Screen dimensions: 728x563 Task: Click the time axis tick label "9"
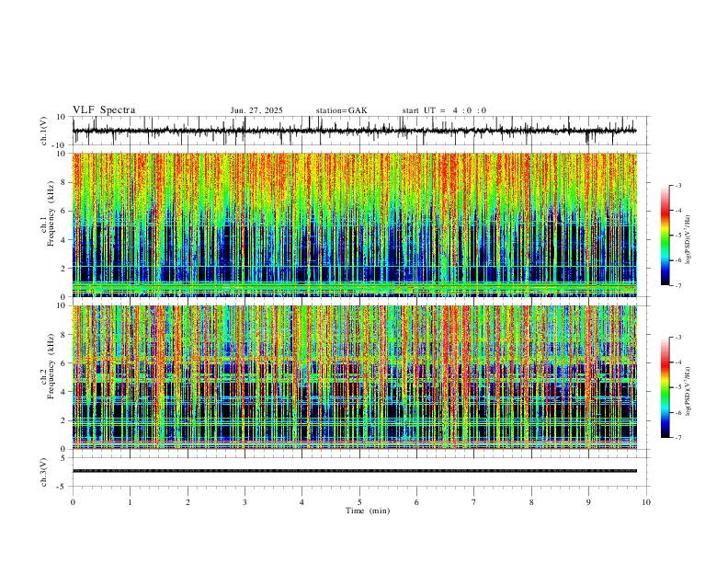coord(588,502)
